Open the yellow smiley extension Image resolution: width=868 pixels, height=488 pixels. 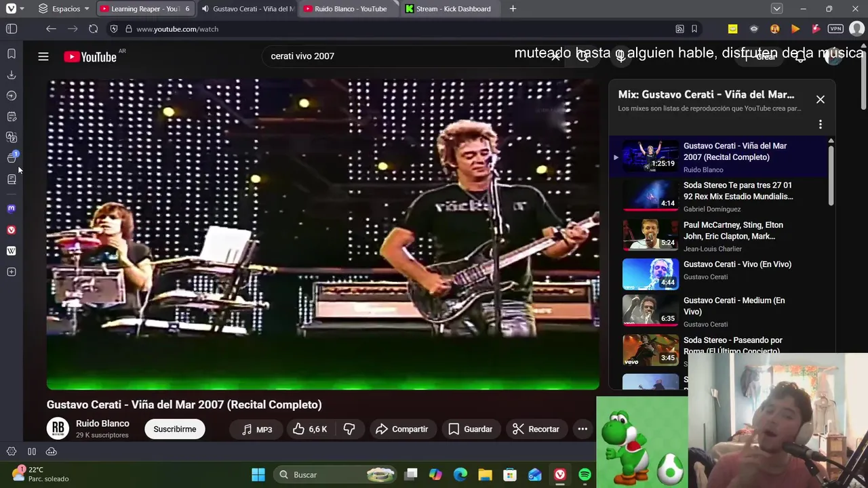pyautogui.click(x=733, y=29)
